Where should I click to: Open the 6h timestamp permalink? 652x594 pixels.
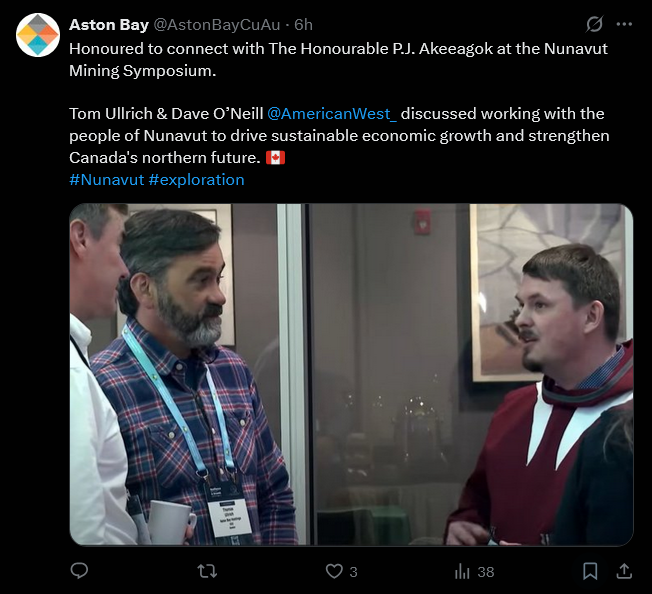click(x=304, y=25)
